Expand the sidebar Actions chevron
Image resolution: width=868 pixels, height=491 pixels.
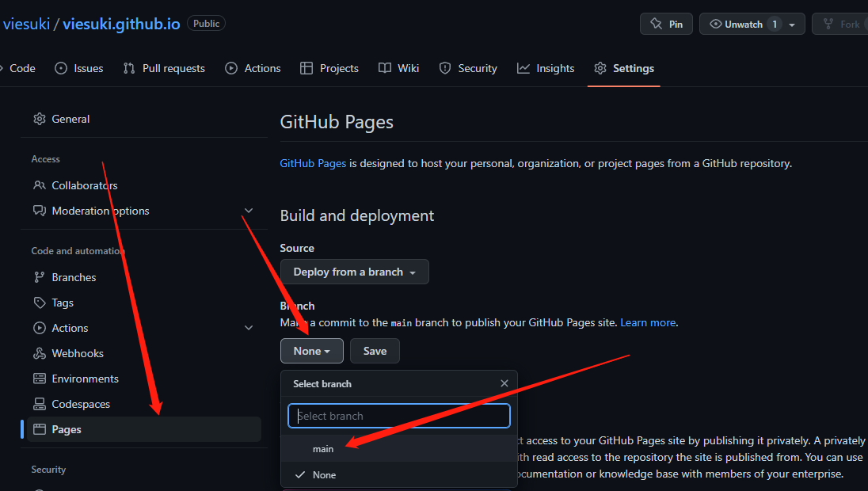[249, 328]
